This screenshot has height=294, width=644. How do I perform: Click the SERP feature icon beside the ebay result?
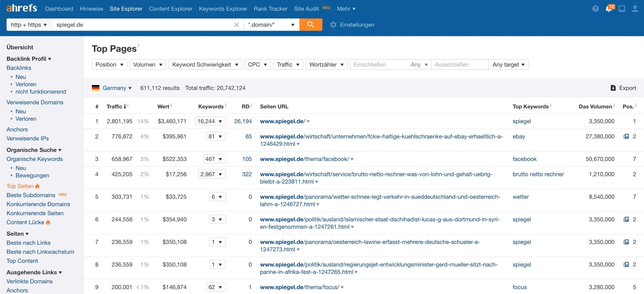(x=626, y=136)
